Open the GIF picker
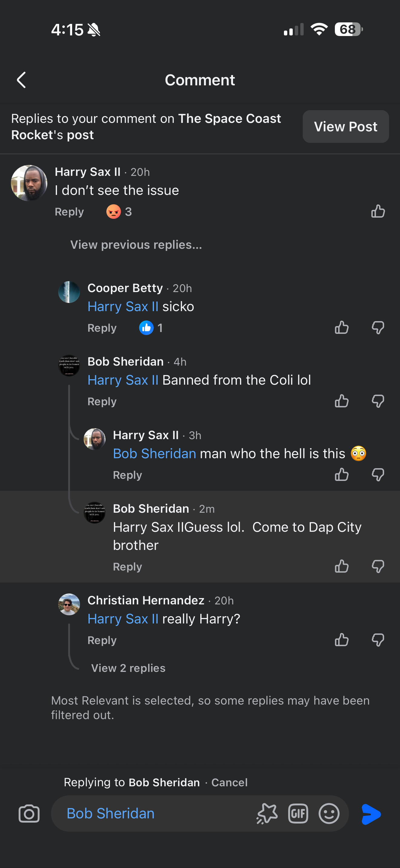 coord(298,814)
